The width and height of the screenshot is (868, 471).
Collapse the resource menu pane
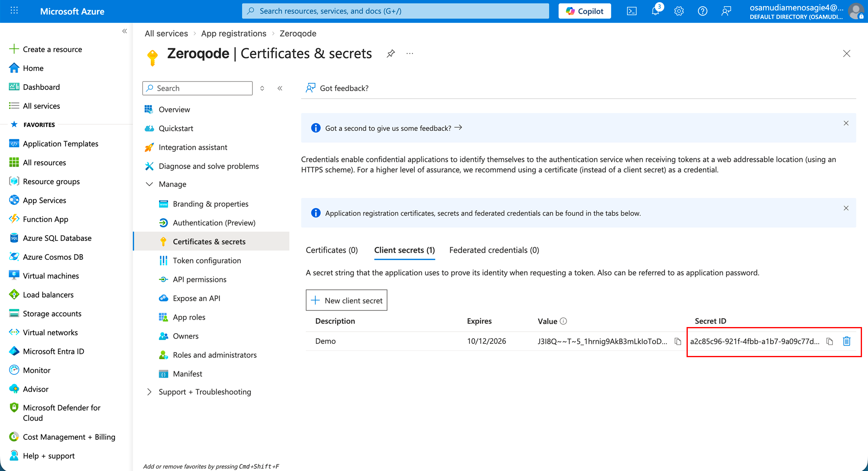coord(280,88)
